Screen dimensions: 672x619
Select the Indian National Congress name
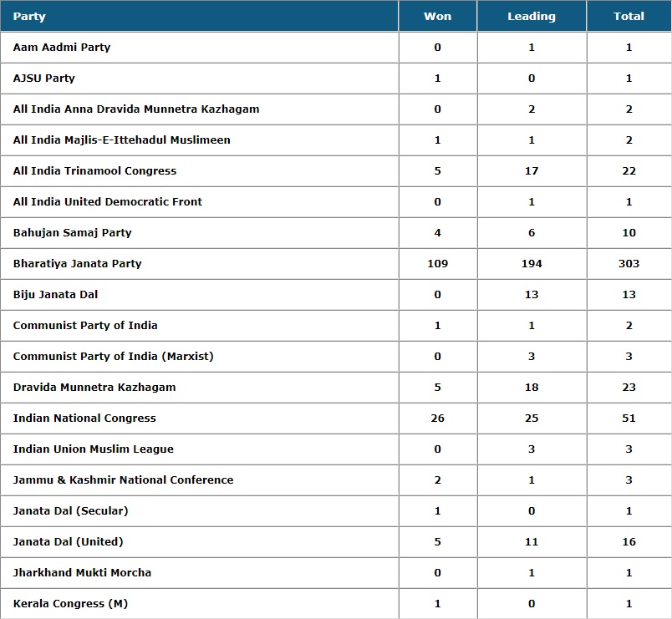tap(84, 418)
